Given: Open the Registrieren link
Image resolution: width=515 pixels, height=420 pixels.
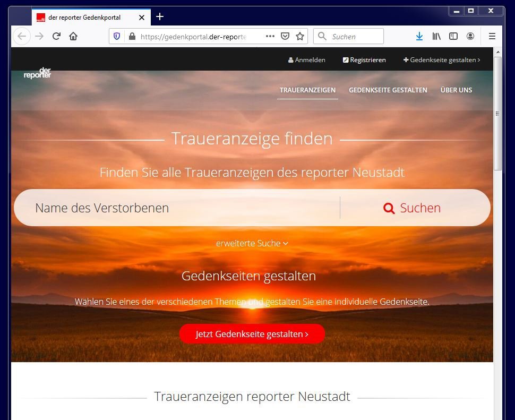Looking at the screenshot, I should coord(364,60).
